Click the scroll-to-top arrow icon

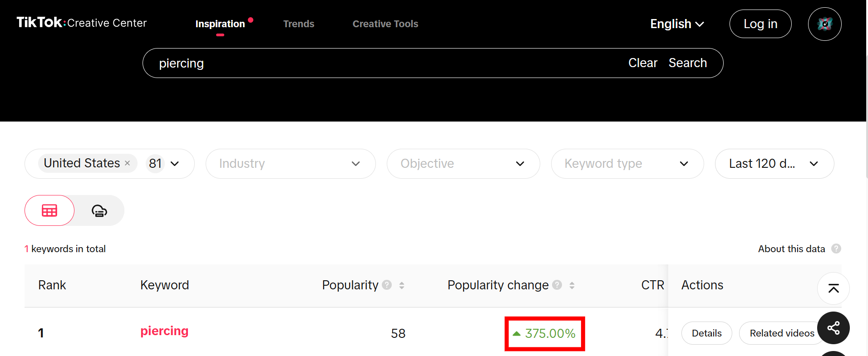(833, 288)
